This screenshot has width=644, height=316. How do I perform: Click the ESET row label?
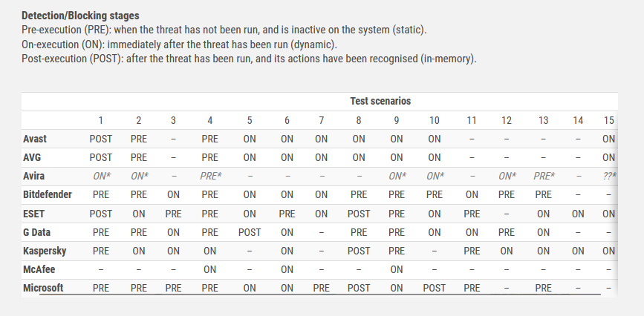pos(35,214)
